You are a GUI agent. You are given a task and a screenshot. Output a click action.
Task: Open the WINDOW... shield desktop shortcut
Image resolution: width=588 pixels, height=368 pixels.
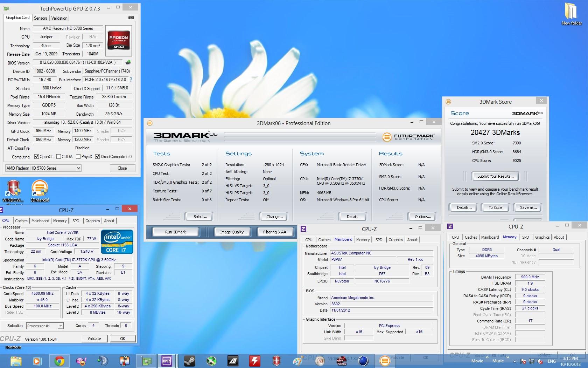point(13,191)
